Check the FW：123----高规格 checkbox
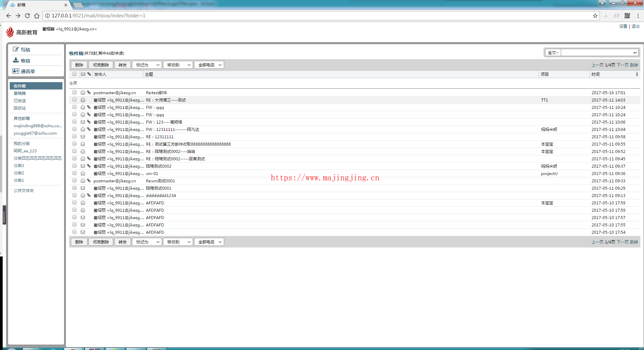The height and width of the screenshot is (350, 644). (74, 122)
